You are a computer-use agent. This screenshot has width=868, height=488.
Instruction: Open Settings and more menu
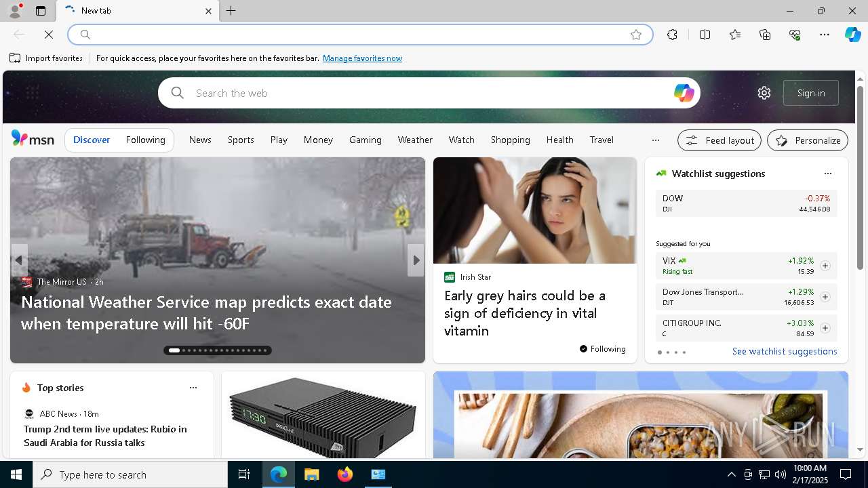click(x=825, y=35)
